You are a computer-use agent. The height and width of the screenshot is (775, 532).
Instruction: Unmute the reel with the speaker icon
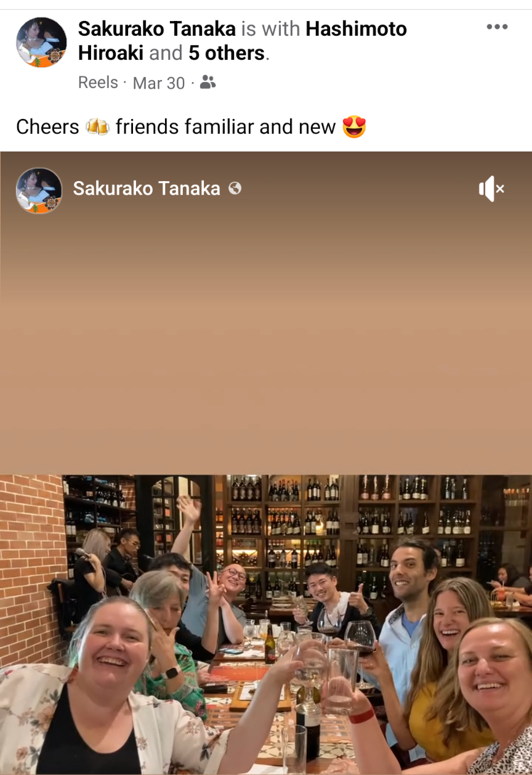[x=491, y=189]
